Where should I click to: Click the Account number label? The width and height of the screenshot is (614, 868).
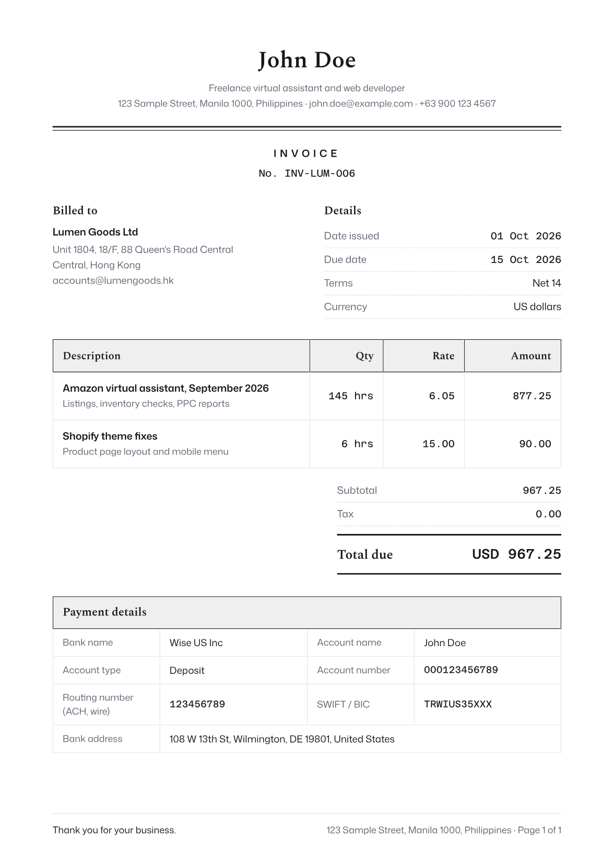click(x=353, y=670)
